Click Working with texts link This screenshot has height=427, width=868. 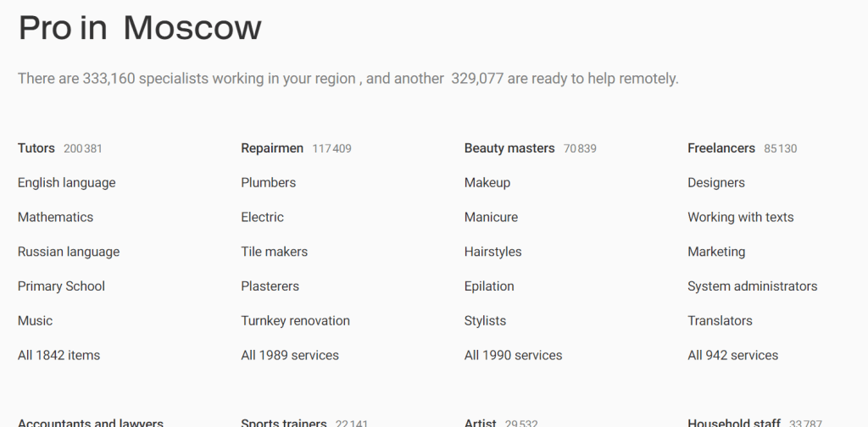point(740,218)
